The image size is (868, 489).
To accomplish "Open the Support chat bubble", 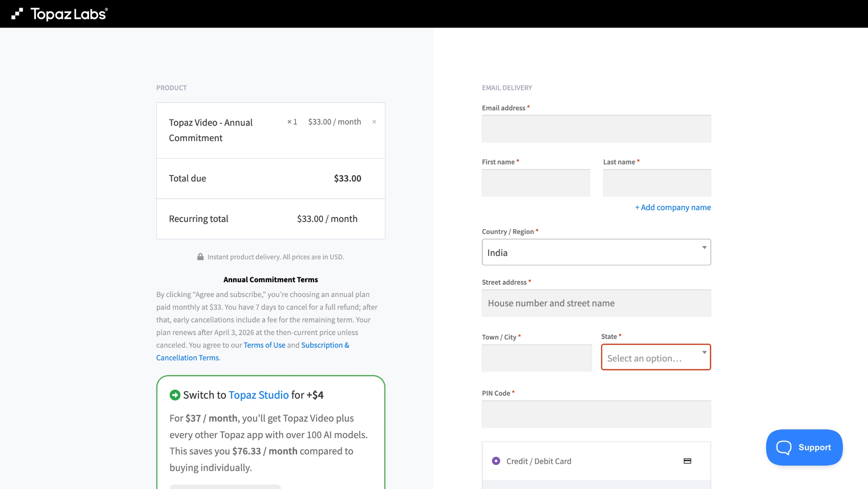I will point(804,447).
